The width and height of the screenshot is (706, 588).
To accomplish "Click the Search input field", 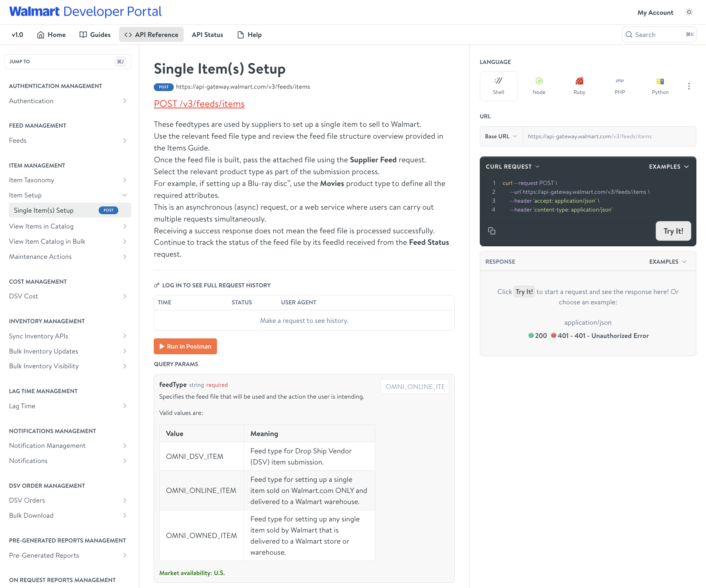I will tap(659, 34).
